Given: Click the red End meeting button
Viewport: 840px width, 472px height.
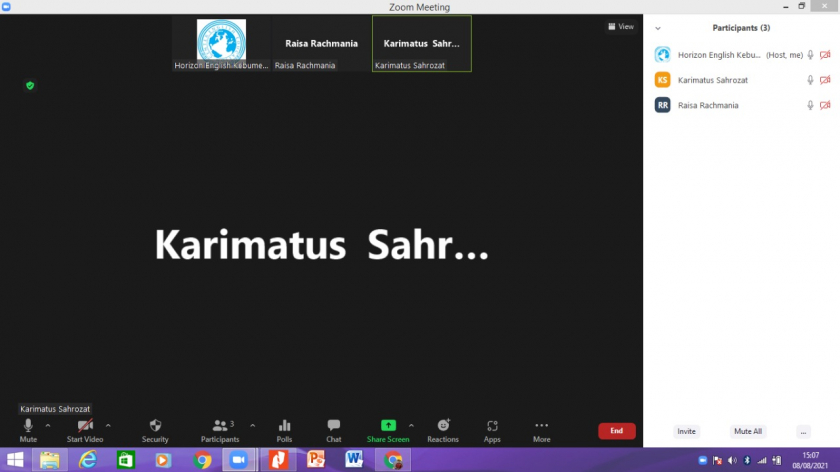Looking at the screenshot, I should click(617, 431).
